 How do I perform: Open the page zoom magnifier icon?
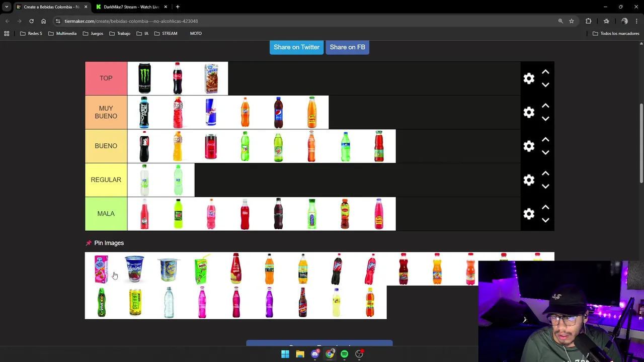(560, 21)
